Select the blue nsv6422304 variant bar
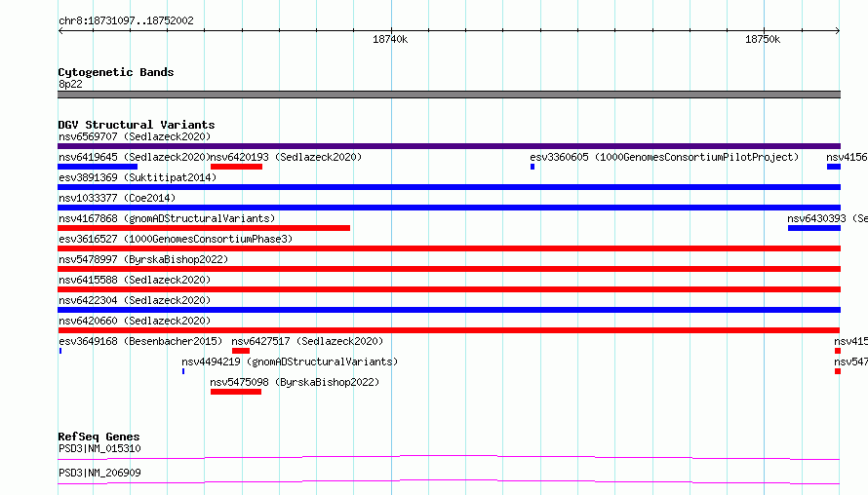Image resolution: width=868 pixels, height=495 pixels. point(449,310)
